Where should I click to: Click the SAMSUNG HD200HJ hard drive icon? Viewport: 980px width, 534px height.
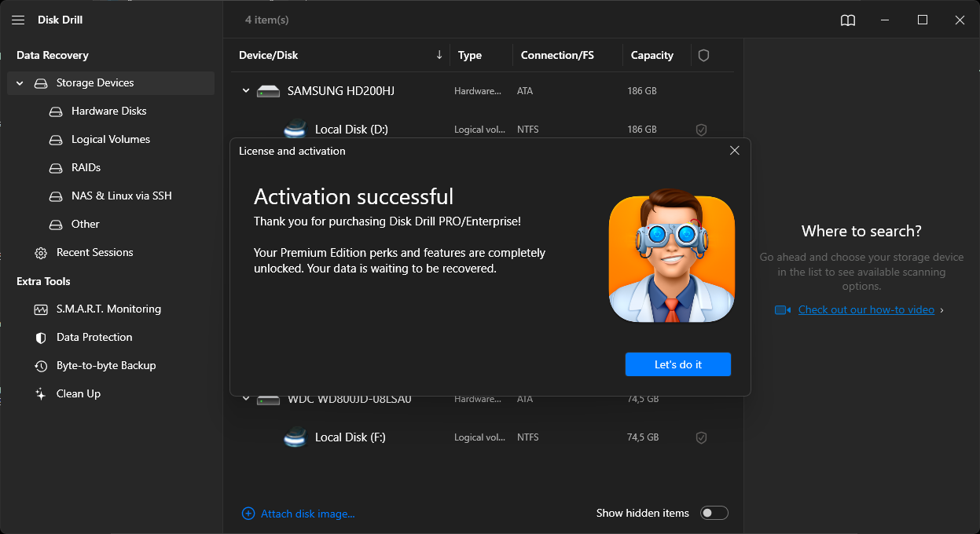pyautogui.click(x=268, y=92)
